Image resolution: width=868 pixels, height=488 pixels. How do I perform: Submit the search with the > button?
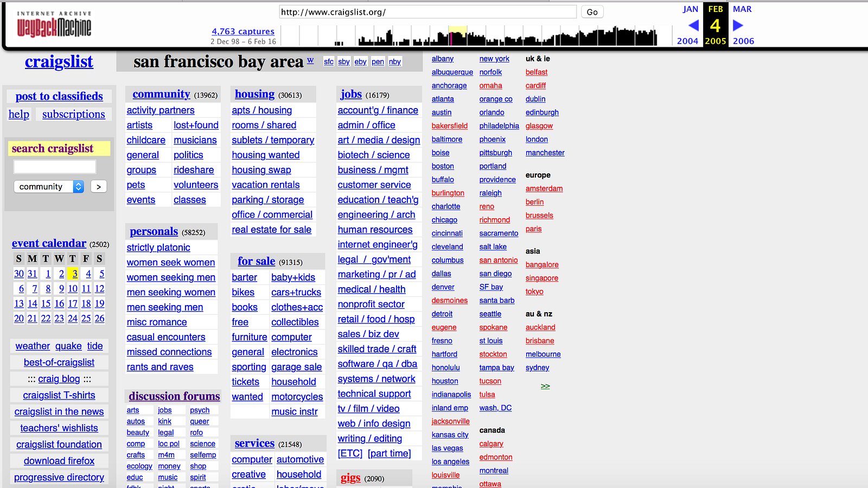[99, 186]
